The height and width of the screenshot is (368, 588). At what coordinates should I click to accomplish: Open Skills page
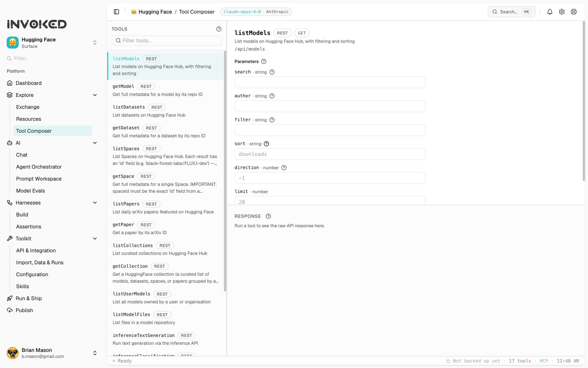coord(23,286)
